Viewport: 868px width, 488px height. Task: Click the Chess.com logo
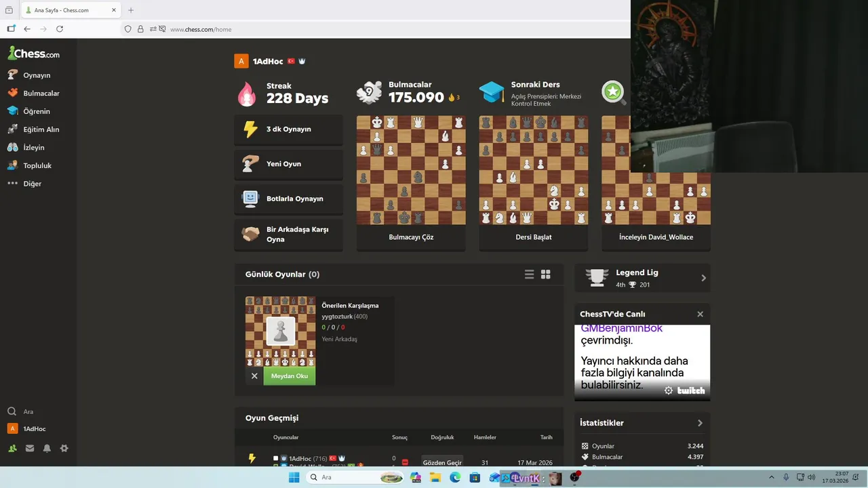point(34,54)
